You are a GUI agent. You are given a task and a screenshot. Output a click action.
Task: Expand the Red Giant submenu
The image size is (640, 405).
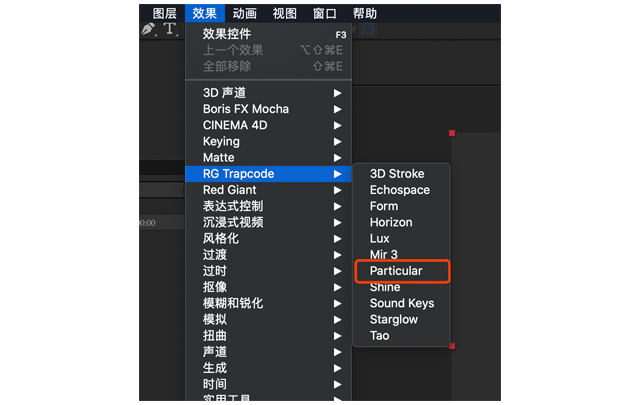click(x=268, y=190)
